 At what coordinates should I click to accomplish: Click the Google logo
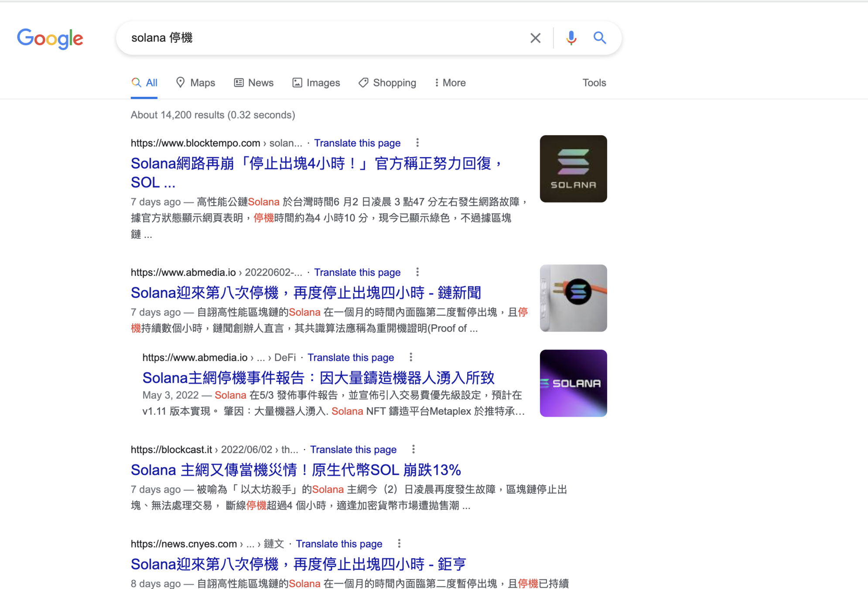click(x=50, y=38)
